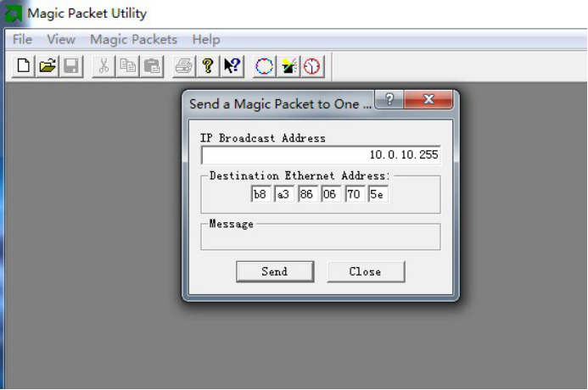Click the colored circle toolbar icon

point(265,66)
